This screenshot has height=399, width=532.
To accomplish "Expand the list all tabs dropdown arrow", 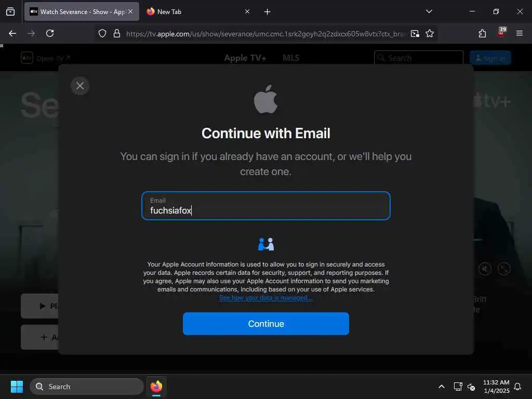I will pyautogui.click(x=429, y=11).
